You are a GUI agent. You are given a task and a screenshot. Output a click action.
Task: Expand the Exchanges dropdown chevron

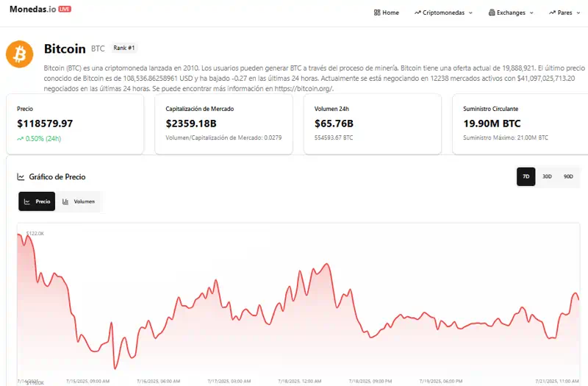tap(531, 12)
